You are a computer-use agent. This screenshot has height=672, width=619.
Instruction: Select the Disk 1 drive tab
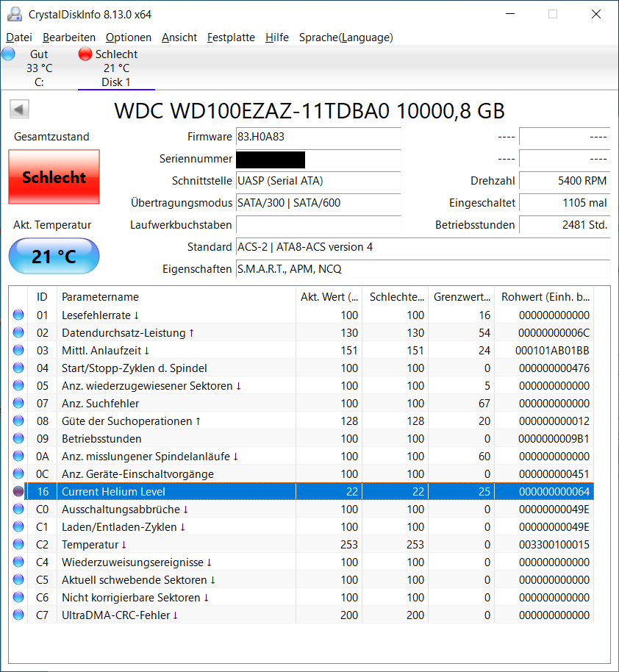coord(116,68)
